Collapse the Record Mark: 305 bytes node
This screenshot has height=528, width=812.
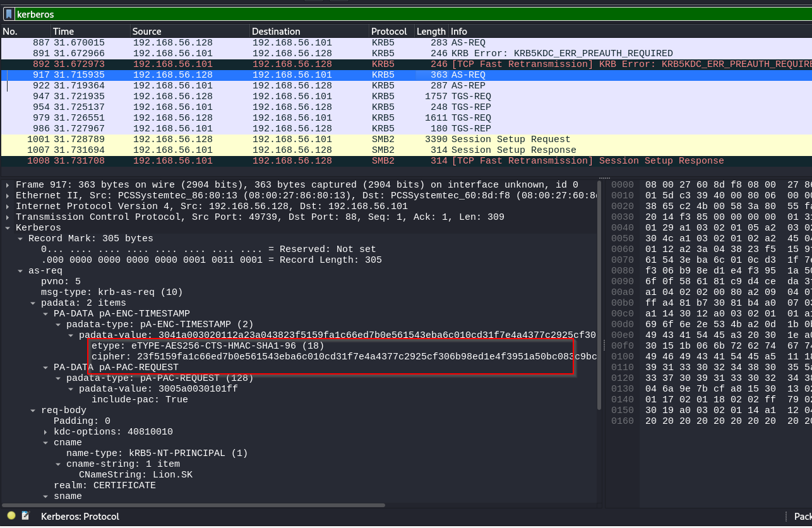click(20, 239)
